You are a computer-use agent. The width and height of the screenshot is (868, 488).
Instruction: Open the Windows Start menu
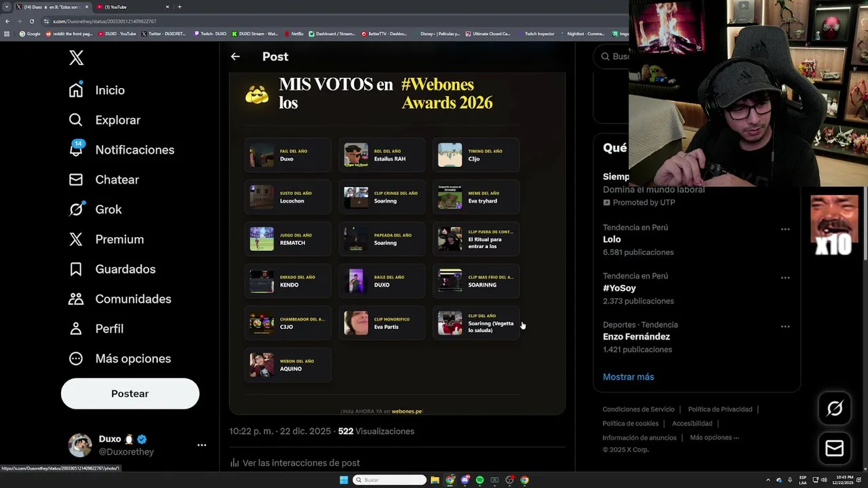tap(344, 480)
